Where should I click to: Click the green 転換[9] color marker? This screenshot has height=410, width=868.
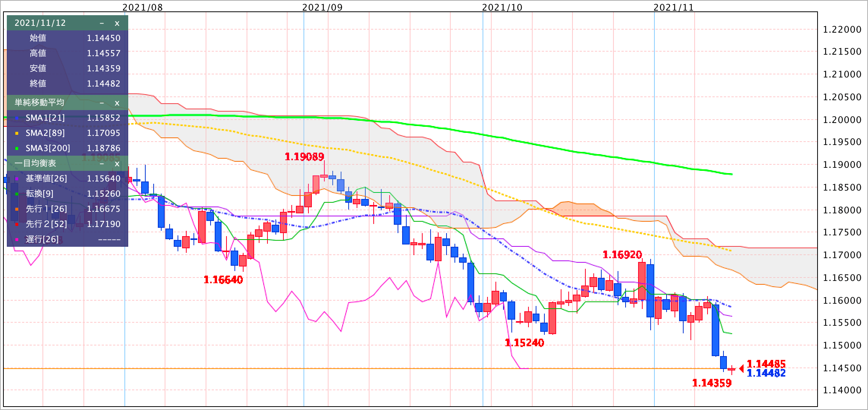16,194
